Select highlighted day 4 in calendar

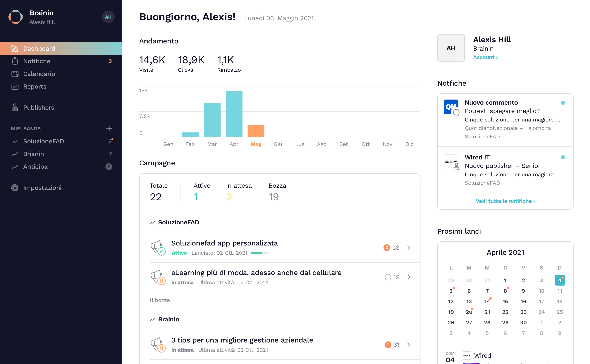pyautogui.click(x=559, y=280)
